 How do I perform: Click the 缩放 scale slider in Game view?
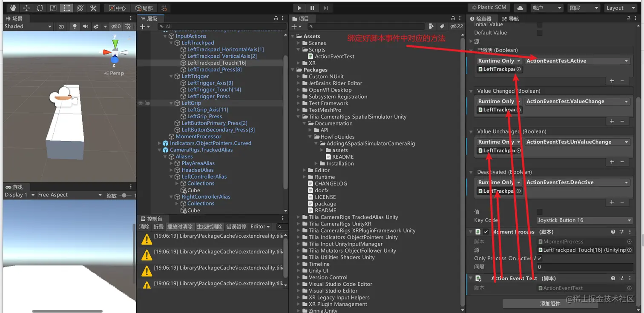pyautogui.click(x=126, y=195)
